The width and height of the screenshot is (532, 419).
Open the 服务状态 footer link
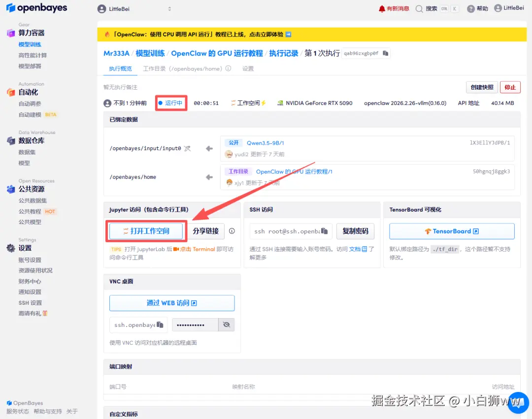(17, 412)
